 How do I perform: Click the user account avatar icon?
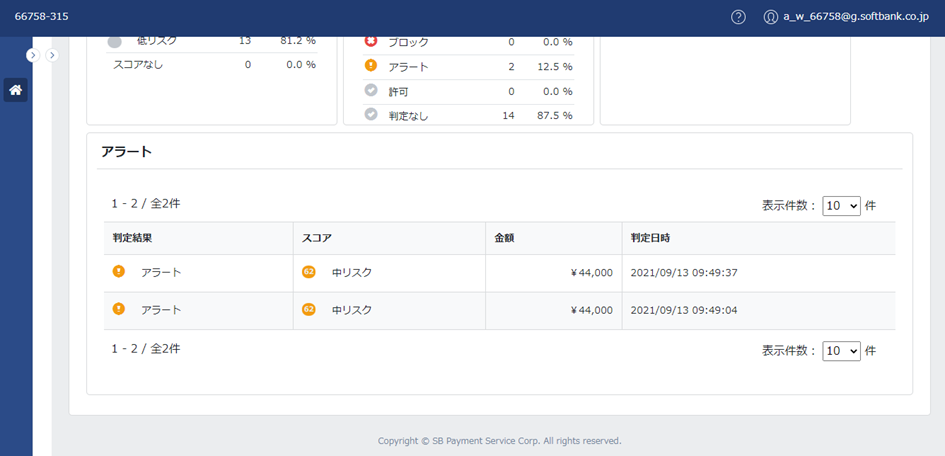(x=770, y=17)
